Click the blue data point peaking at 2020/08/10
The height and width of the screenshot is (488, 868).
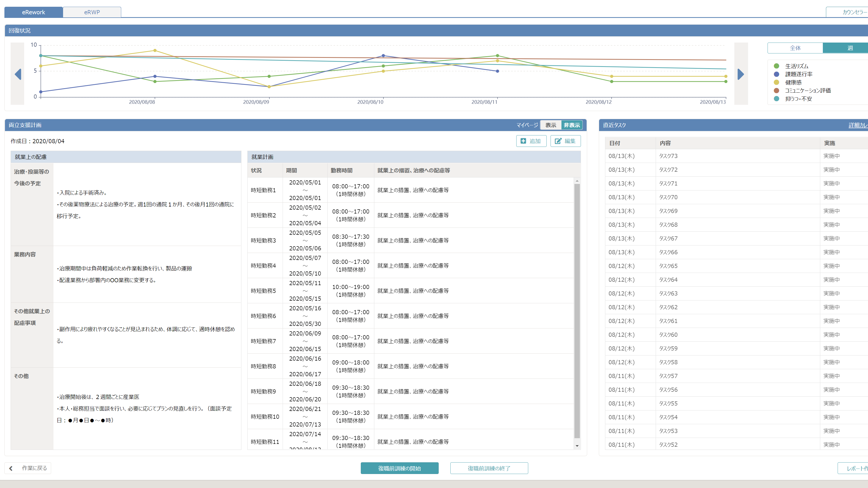click(383, 56)
